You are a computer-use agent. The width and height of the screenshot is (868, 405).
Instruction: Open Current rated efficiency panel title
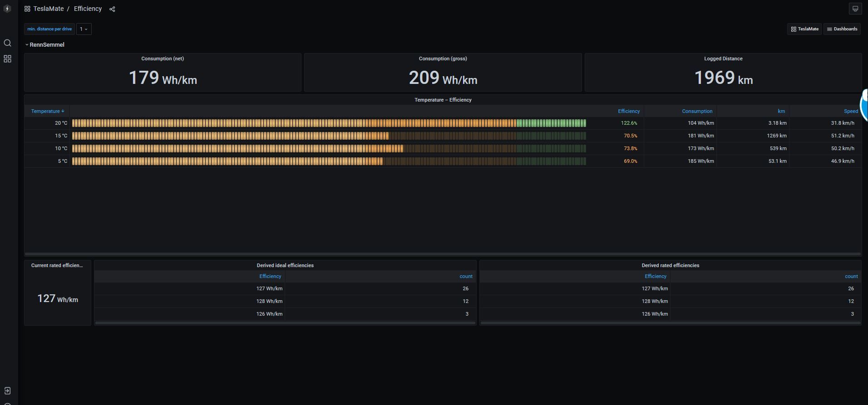click(x=57, y=265)
